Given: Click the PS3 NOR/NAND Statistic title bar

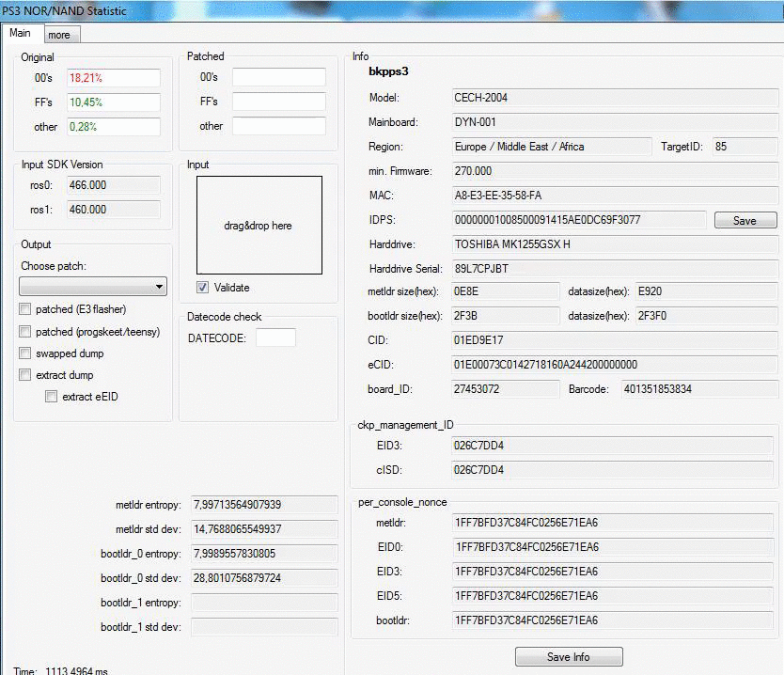Looking at the screenshot, I should [392, 10].
